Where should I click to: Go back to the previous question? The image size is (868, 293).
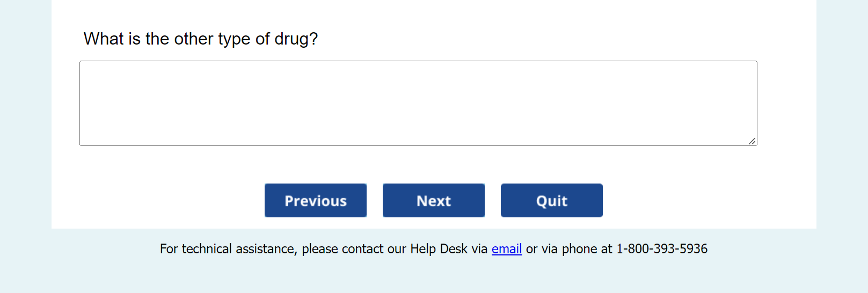315,201
